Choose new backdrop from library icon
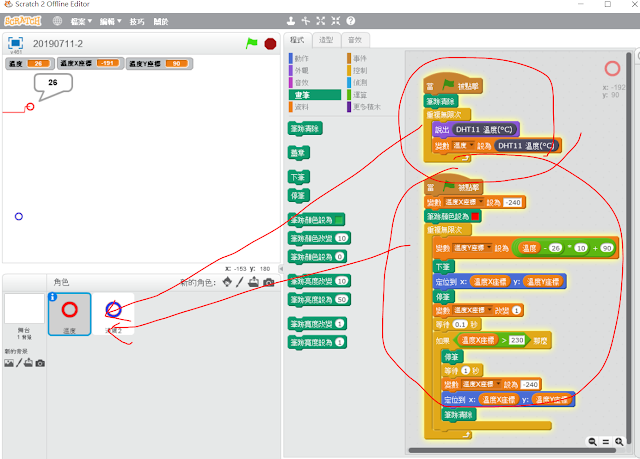The width and height of the screenshot is (640, 459). click(9, 363)
